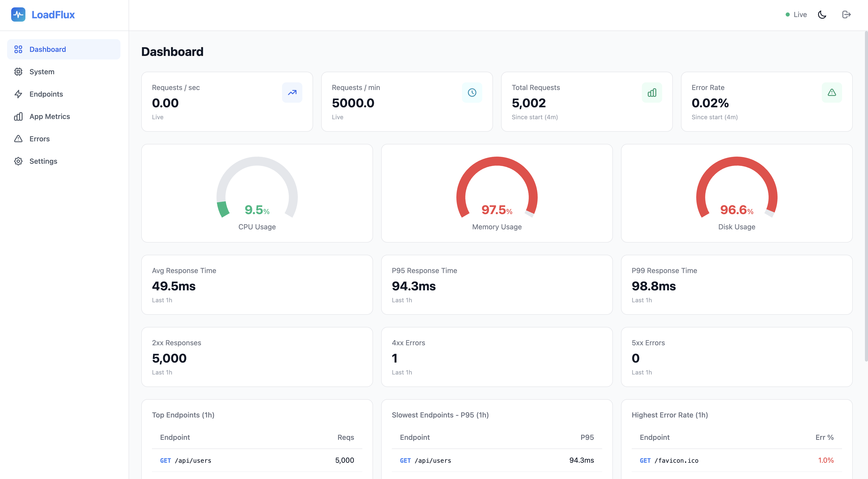Click the 98.8ms P99 Response Time value
The height and width of the screenshot is (479, 868).
[x=654, y=286]
